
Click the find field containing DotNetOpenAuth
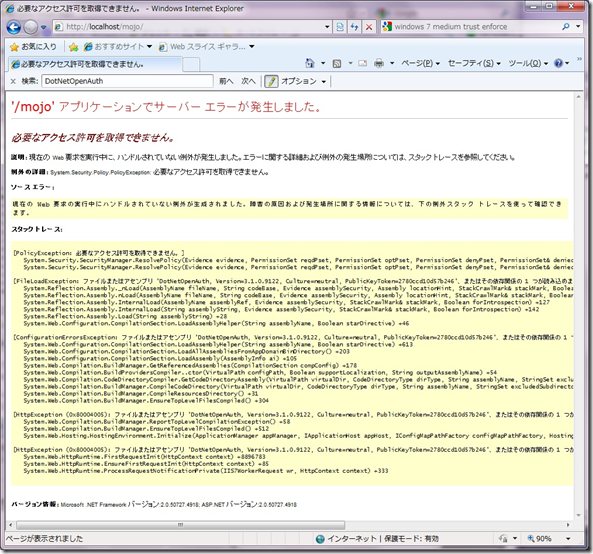127,81
